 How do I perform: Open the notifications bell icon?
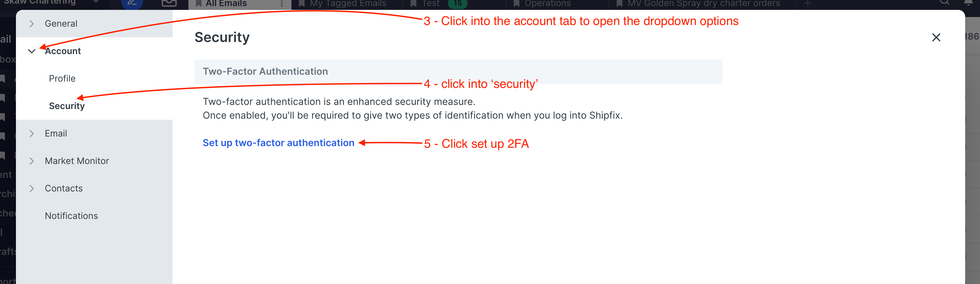(968, 2)
